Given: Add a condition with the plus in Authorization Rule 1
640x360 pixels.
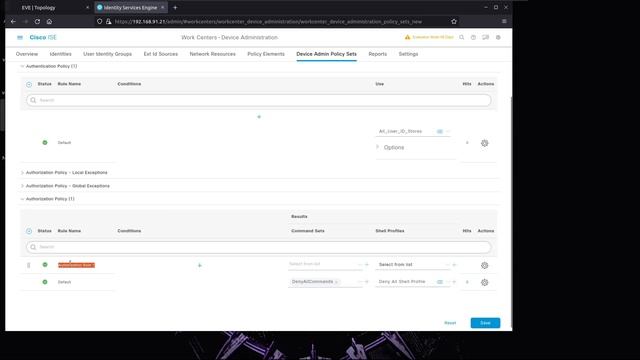Looking at the screenshot, I should click(x=200, y=265).
